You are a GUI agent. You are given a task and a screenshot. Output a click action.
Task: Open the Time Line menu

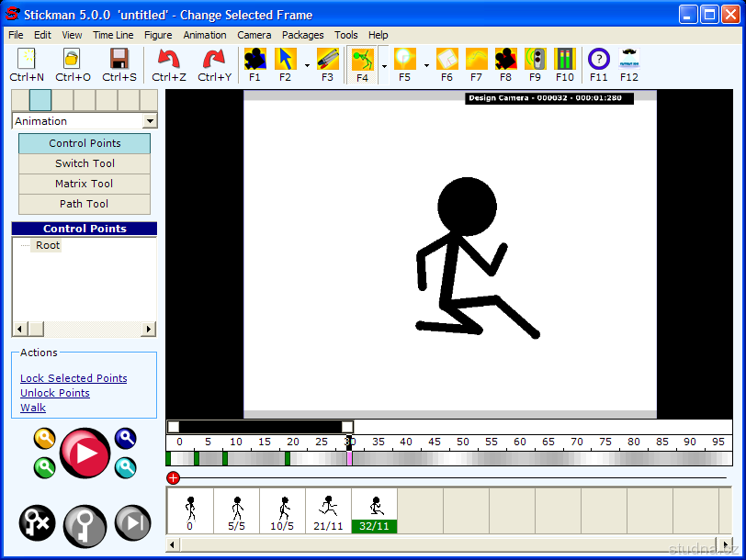coord(113,35)
